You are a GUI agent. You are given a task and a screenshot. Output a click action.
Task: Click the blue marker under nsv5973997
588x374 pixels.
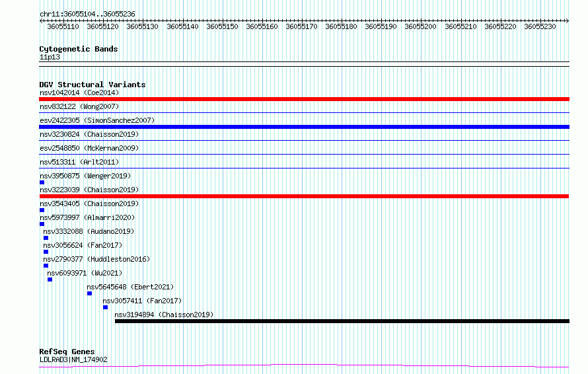[x=42, y=224]
